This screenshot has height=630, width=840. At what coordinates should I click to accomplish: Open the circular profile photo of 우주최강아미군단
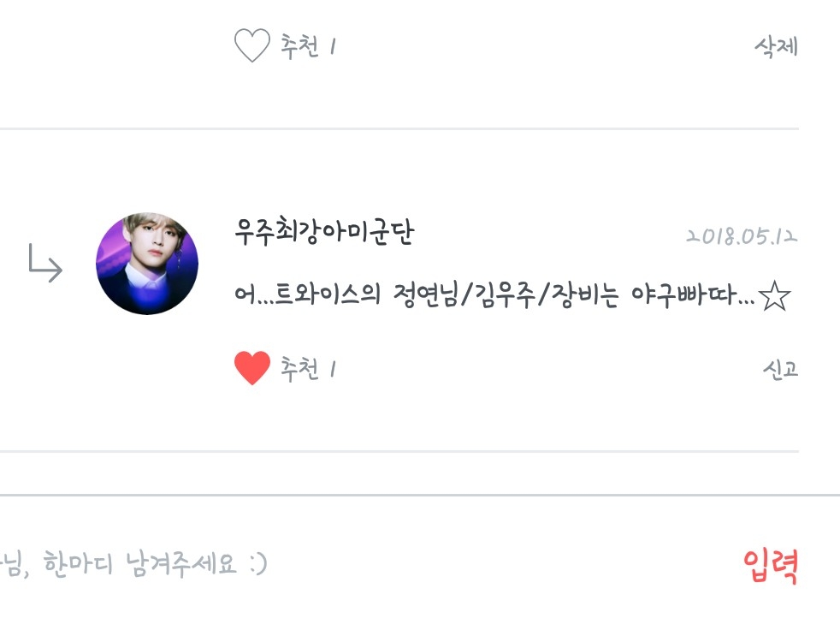tap(147, 264)
